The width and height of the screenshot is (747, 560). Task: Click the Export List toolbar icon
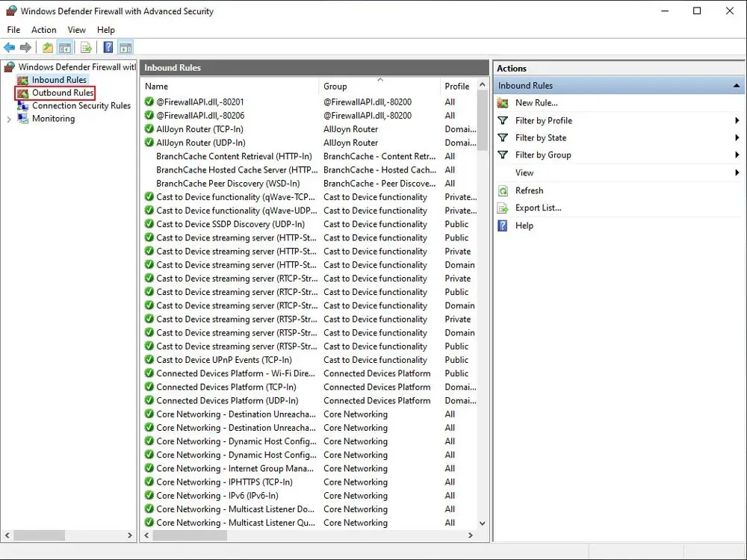coord(86,48)
